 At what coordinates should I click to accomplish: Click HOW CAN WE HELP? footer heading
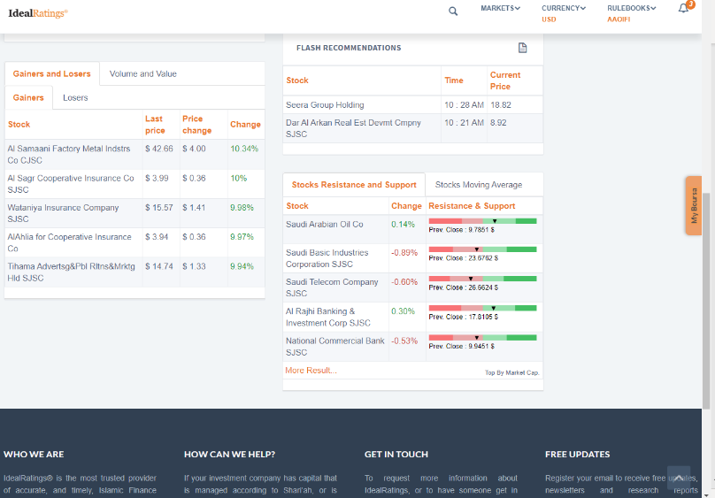click(229, 454)
